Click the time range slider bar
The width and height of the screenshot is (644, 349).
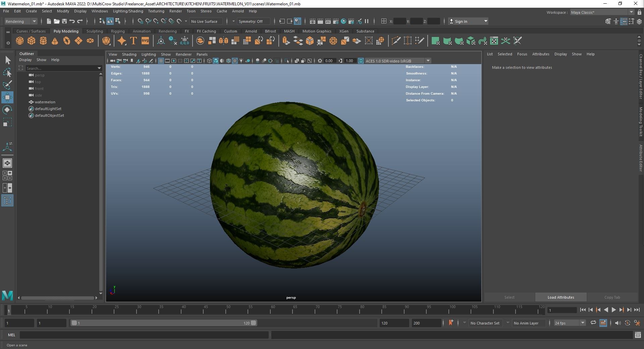point(164,323)
